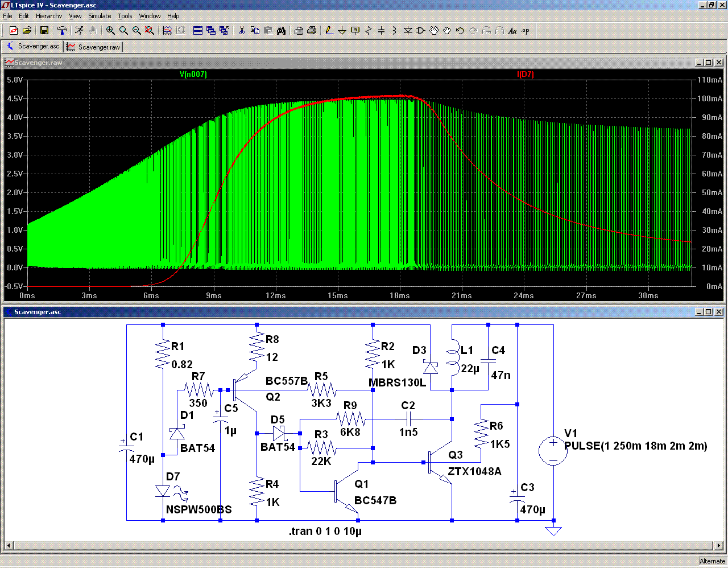Click the Tile Windows toolbar icon
The image size is (728, 568).
tap(198, 31)
